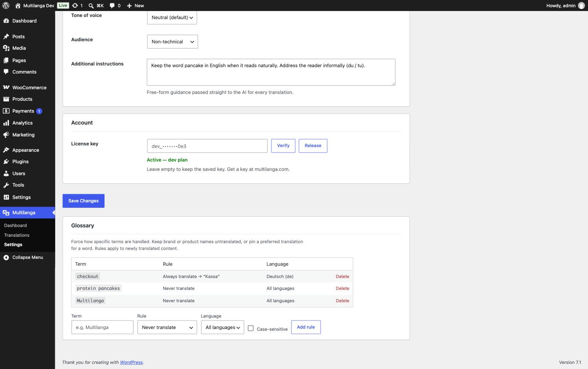Click Save Changes button
The image size is (588, 369).
click(x=83, y=201)
